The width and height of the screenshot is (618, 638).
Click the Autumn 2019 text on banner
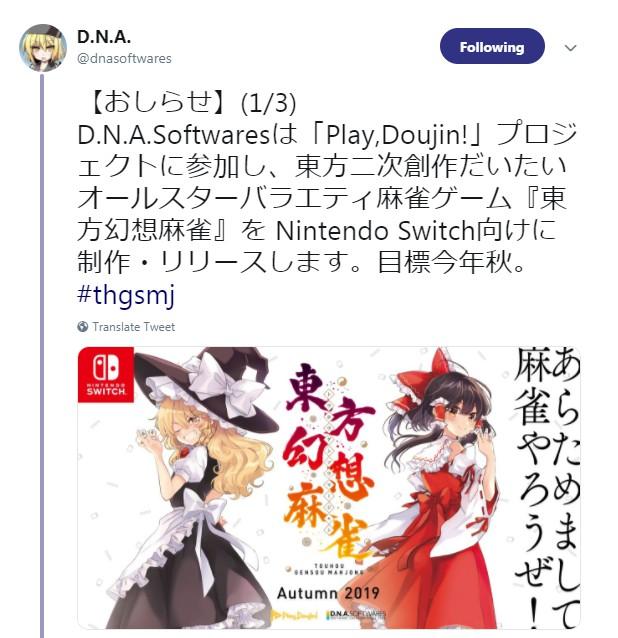(328, 593)
